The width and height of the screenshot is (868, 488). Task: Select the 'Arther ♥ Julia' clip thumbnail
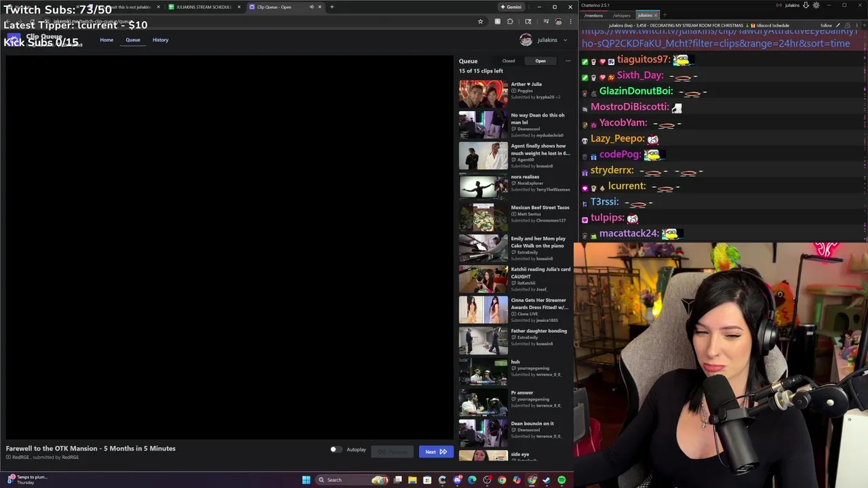(483, 94)
